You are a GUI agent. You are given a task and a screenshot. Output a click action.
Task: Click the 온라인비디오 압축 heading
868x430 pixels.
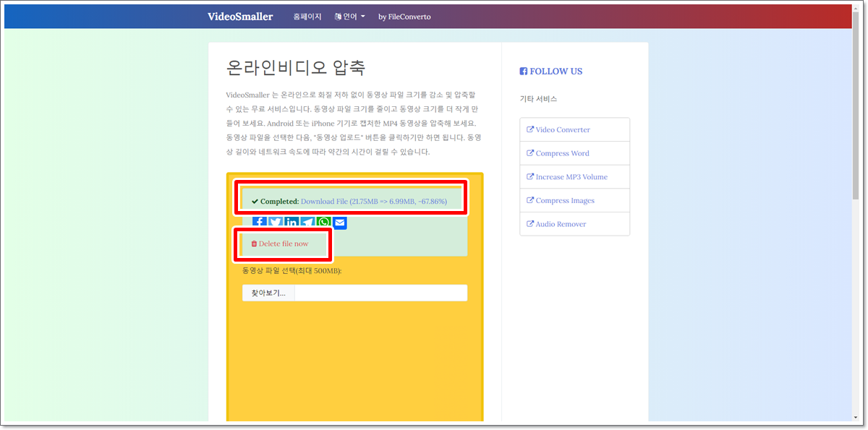[296, 68]
